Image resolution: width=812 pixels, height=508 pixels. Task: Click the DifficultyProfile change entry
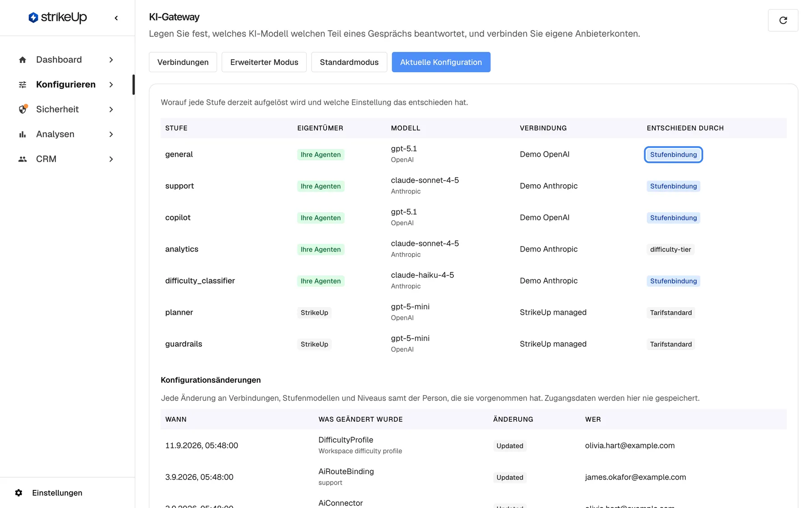tap(360, 445)
